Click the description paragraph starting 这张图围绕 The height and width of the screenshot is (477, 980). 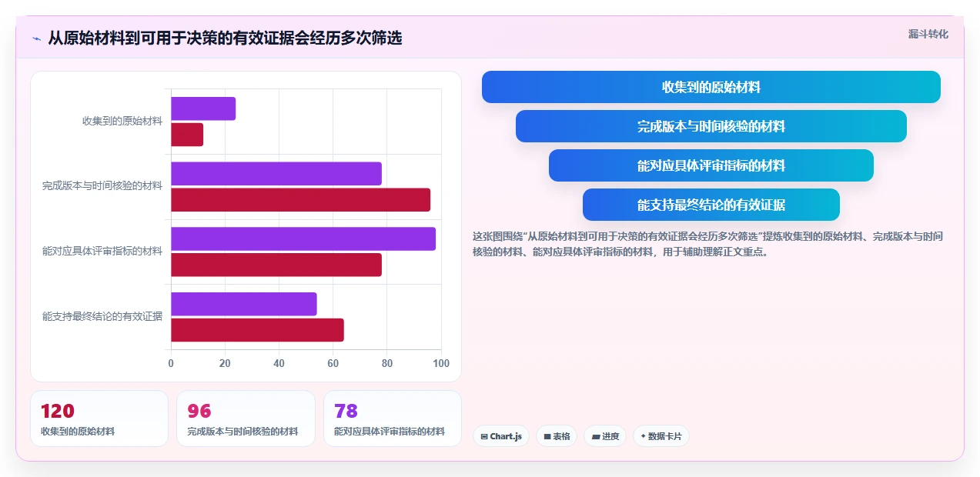[708, 244]
